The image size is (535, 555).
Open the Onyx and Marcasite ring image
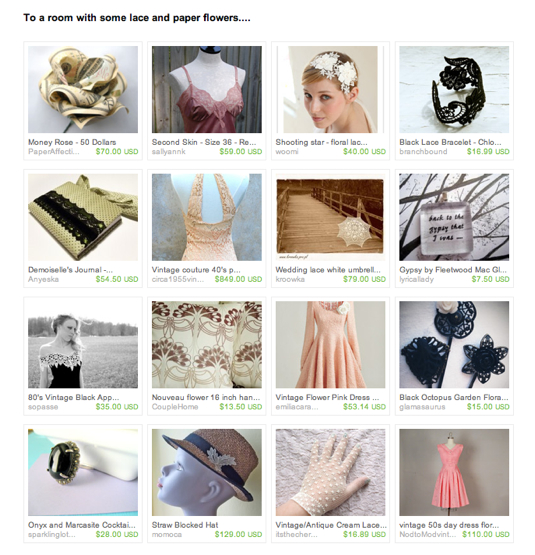(83, 473)
